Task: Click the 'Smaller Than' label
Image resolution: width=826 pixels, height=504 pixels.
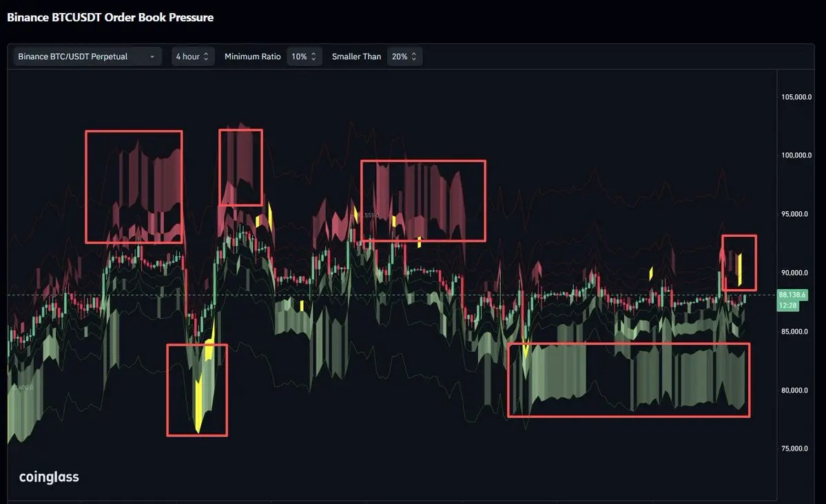Action: (356, 56)
